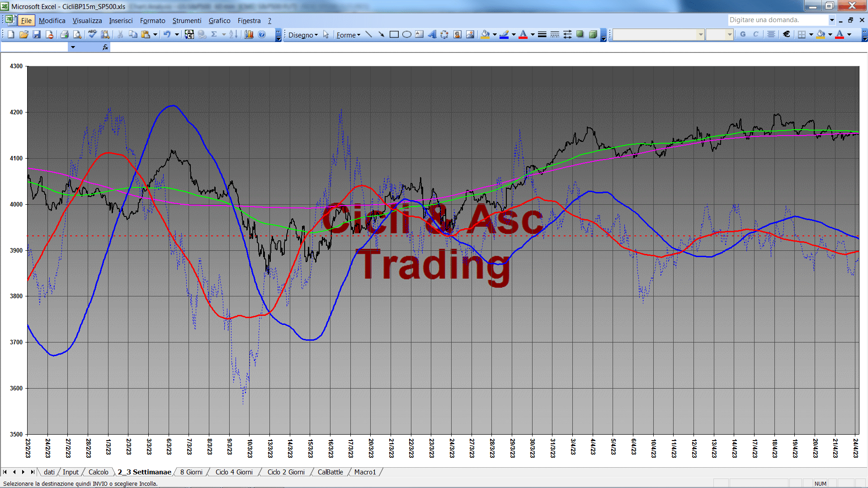Switch to the dati sheet tab

coord(49,472)
